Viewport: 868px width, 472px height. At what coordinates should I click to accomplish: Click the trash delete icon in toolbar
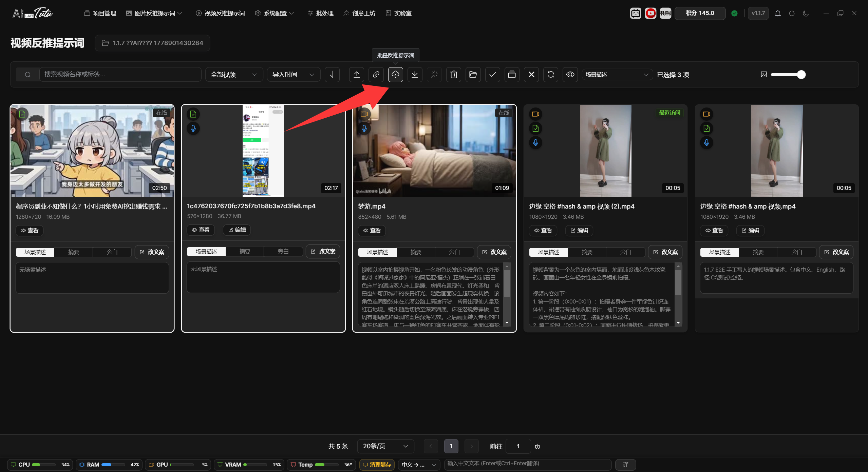coord(454,75)
